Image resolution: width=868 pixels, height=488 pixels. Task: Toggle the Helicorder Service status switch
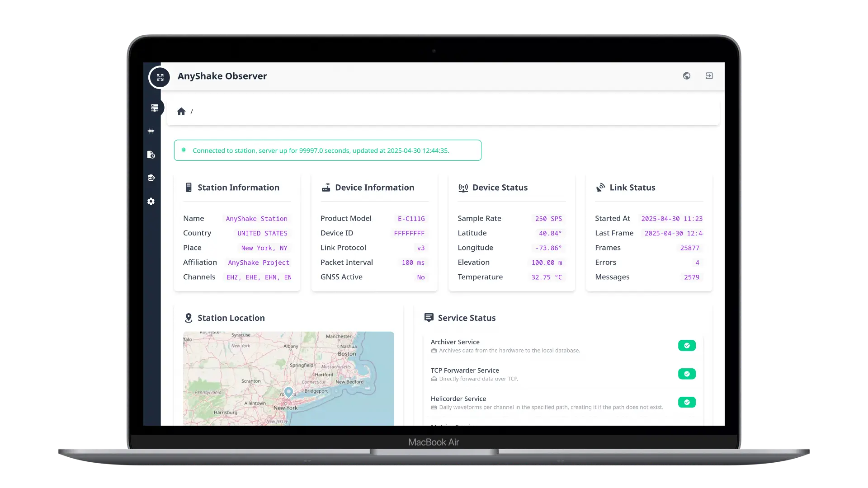pos(686,402)
